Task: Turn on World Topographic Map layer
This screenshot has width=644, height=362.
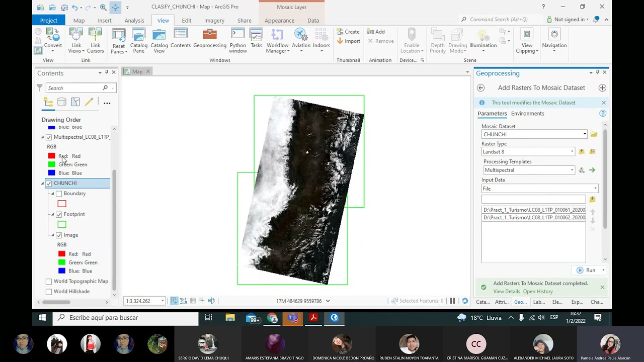Action: tap(49, 282)
